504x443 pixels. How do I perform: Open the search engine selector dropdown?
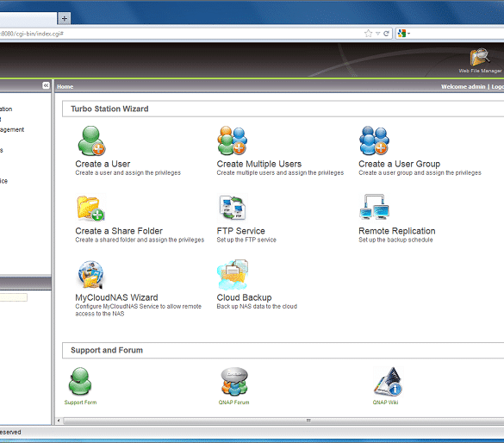pyautogui.click(x=409, y=34)
